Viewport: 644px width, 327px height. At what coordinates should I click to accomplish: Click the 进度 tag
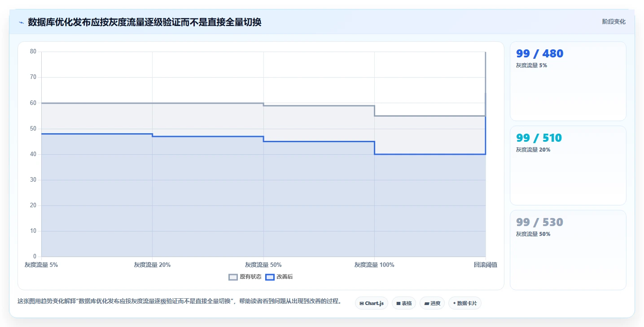coord(432,303)
